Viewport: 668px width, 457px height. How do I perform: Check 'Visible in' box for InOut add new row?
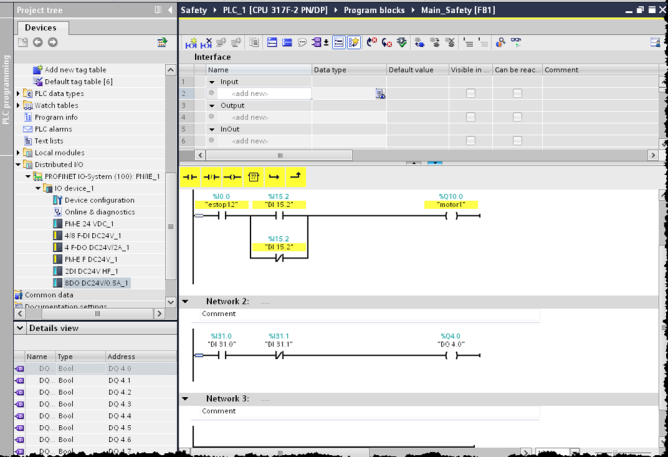(470, 141)
